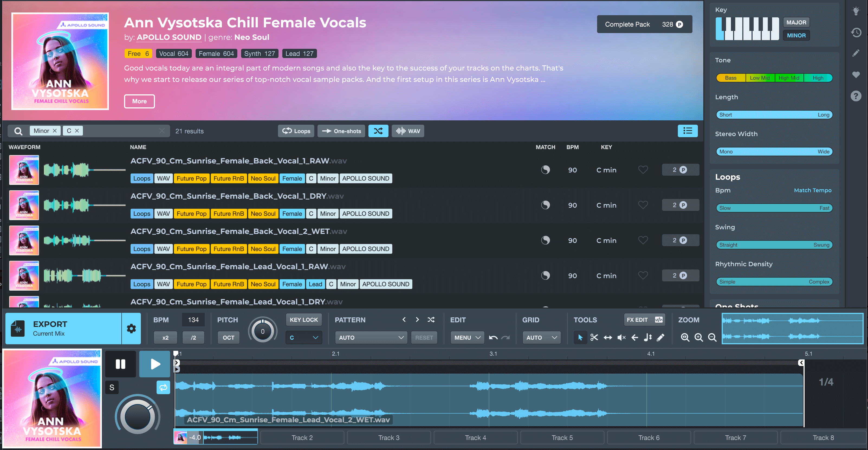Open the APOLLO SOUND author link

tap(169, 37)
